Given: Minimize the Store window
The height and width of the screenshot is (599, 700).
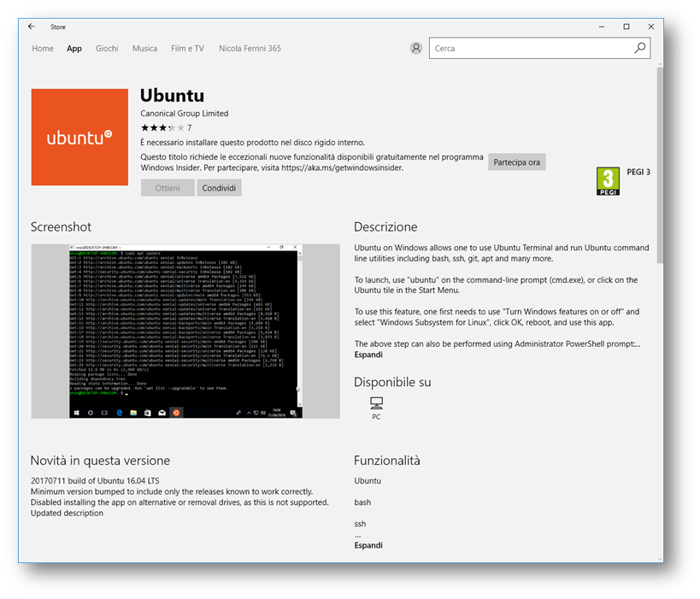Looking at the screenshot, I should (x=602, y=26).
